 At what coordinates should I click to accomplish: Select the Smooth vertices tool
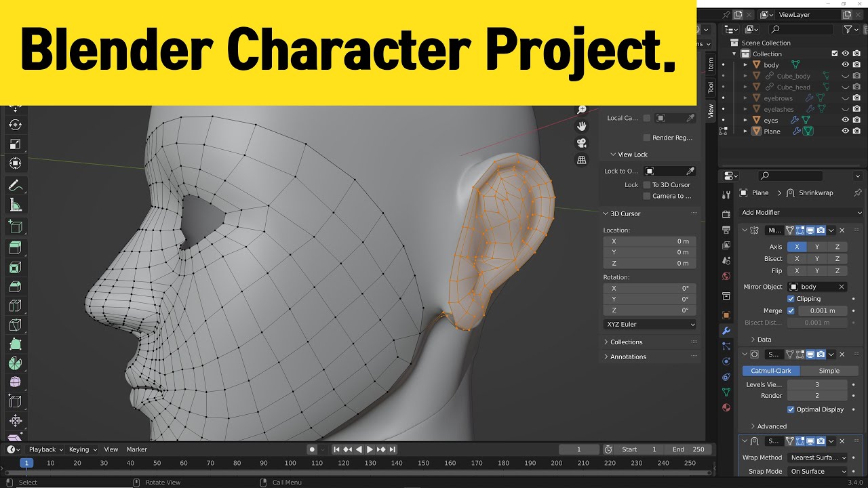click(x=15, y=382)
